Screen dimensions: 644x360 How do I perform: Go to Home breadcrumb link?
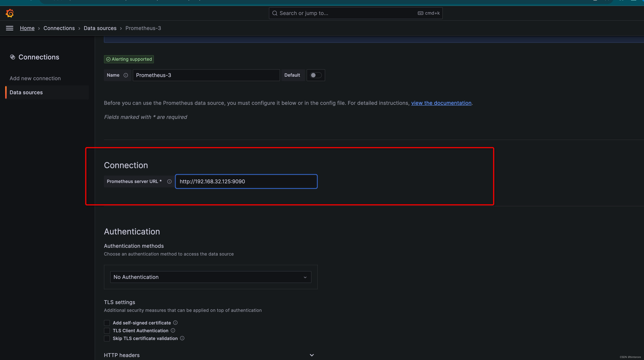27,28
